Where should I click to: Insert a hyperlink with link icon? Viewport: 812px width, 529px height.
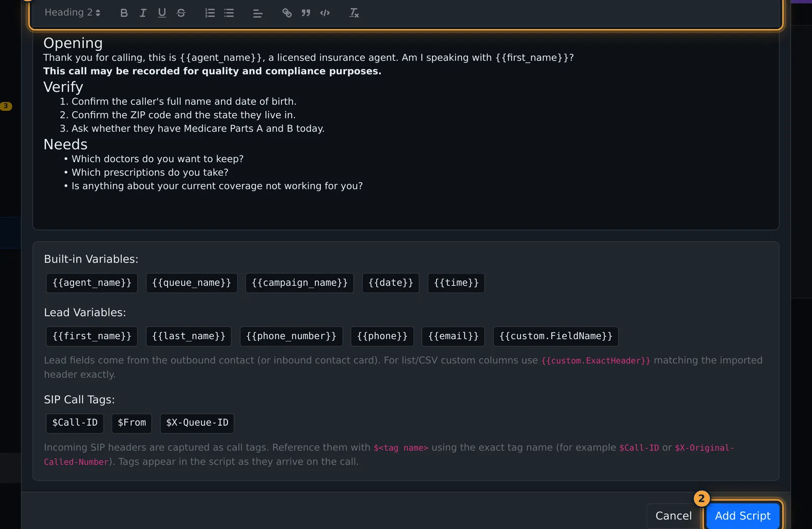pyautogui.click(x=287, y=13)
